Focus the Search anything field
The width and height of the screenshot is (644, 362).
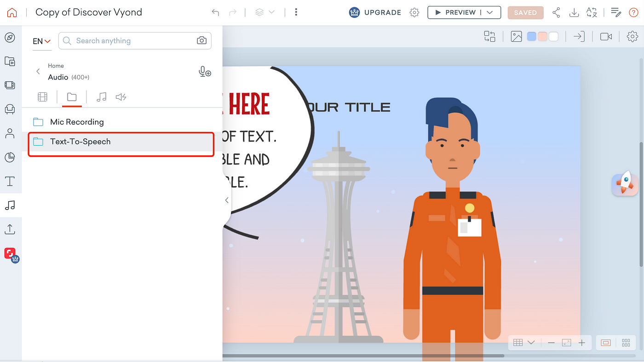click(135, 41)
